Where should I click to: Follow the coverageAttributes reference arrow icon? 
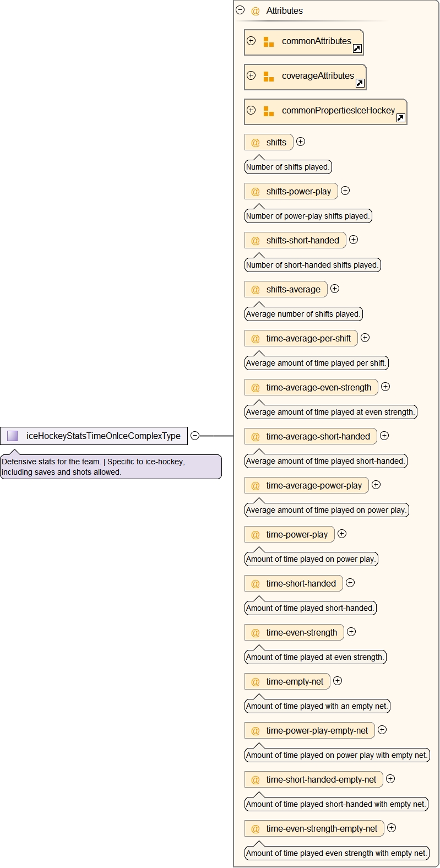pos(360,83)
